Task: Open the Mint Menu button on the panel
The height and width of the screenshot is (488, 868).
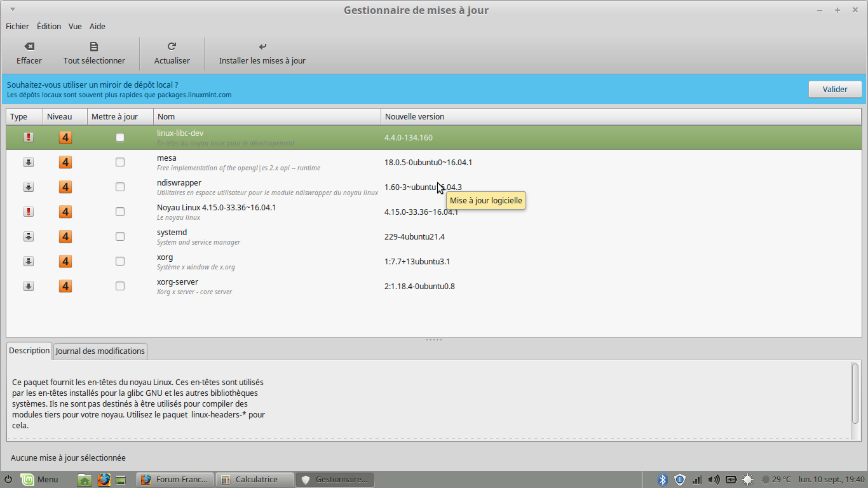Action: (39, 480)
